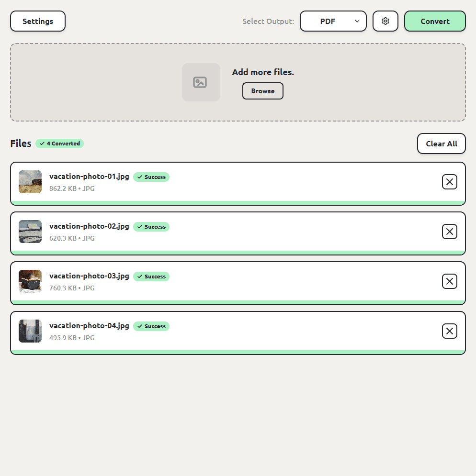The height and width of the screenshot is (476, 476).
Task: Click the 620.3 KB • JPG size text
Action: point(72,238)
